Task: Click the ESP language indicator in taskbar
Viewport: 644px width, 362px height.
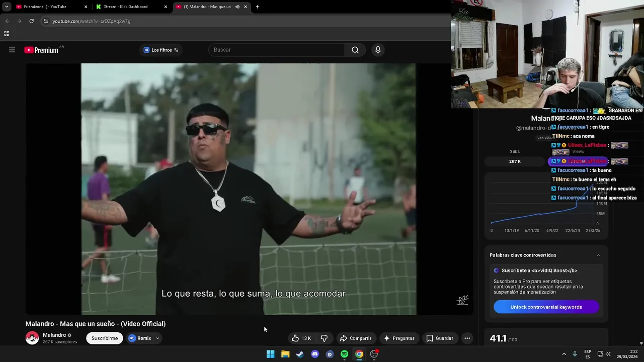Action: click(x=588, y=354)
